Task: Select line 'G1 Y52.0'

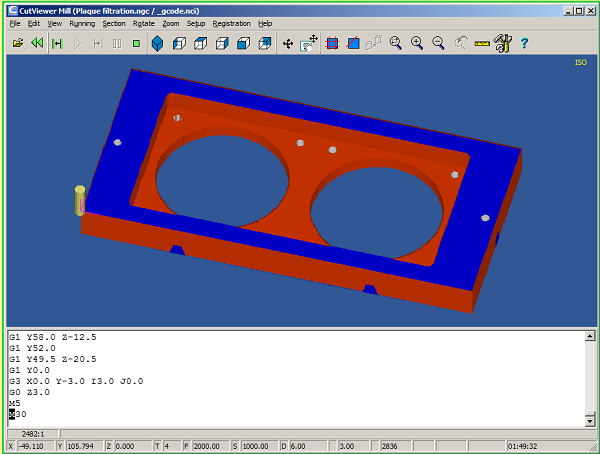Action: (33, 348)
